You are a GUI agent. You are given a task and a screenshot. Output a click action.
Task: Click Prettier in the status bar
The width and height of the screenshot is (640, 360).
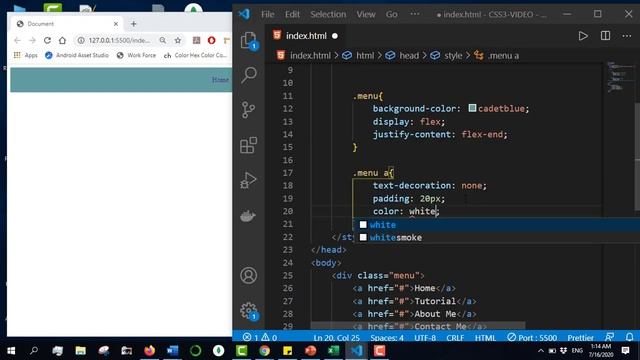pyautogui.click(x=580, y=338)
